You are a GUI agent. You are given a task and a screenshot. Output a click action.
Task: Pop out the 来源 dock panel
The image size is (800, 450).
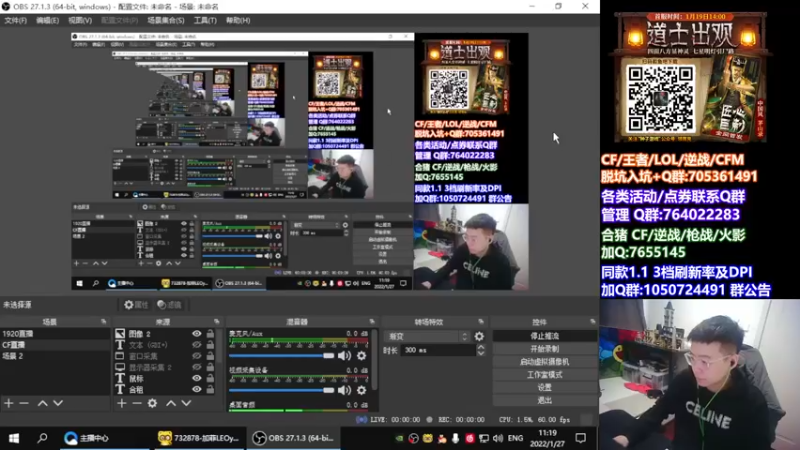[x=216, y=322]
